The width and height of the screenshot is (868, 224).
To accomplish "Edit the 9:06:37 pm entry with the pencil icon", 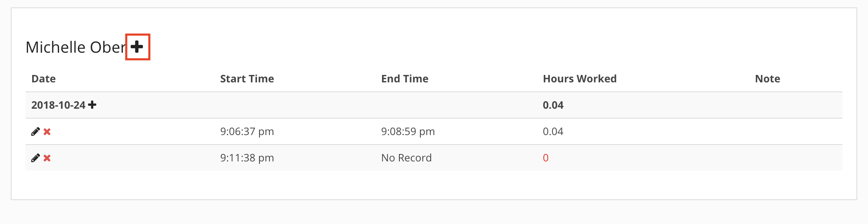I will click(x=35, y=132).
